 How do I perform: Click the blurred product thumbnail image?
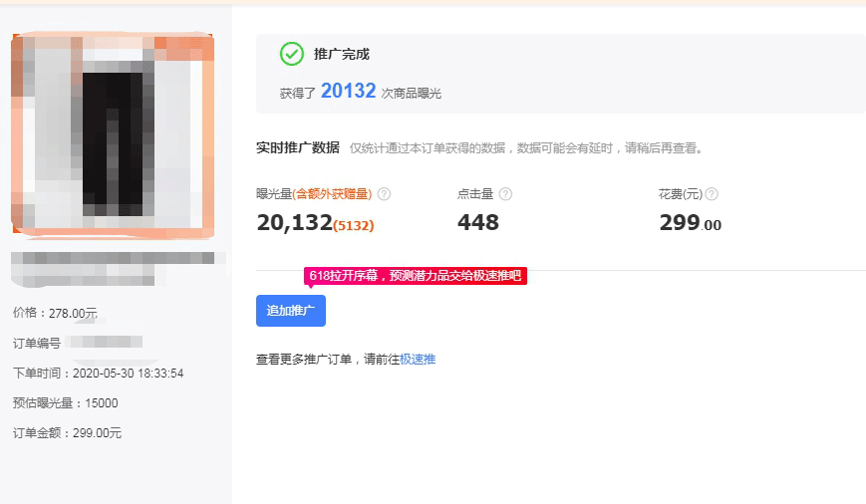(112, 135)
